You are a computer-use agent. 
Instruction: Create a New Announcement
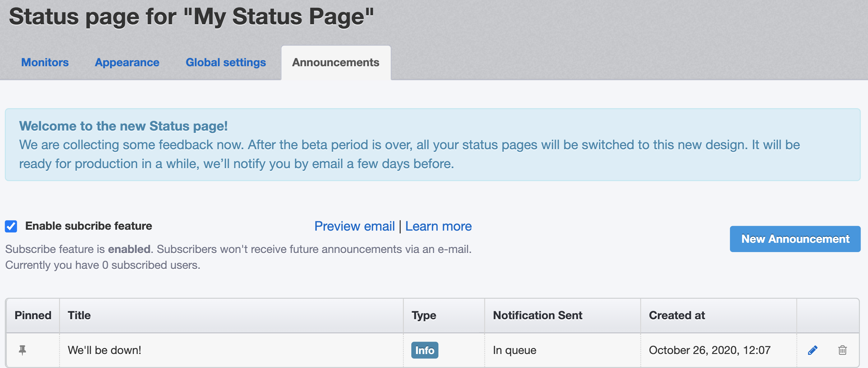[x=795, y=239]
